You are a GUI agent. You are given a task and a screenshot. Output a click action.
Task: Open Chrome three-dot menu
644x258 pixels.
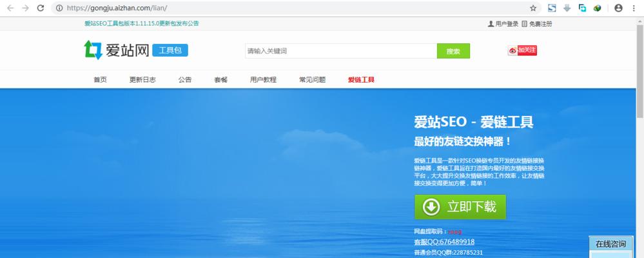tap(634, 8)
